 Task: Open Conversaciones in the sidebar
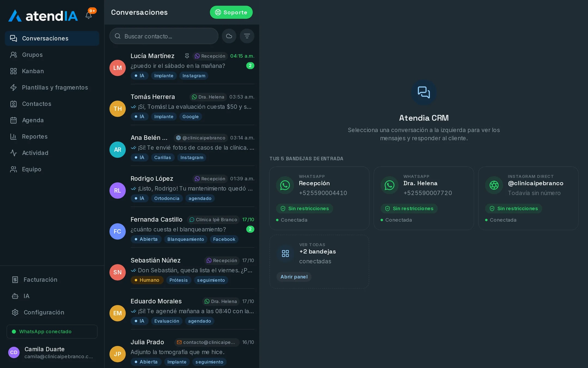(x=52, y=38)
